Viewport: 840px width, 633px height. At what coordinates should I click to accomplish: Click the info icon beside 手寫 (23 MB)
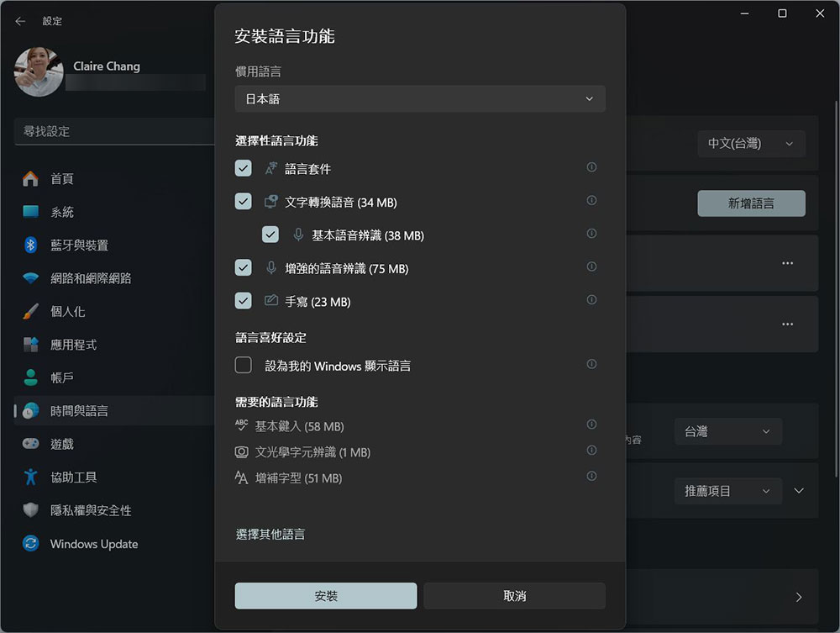tap(591, 299)
